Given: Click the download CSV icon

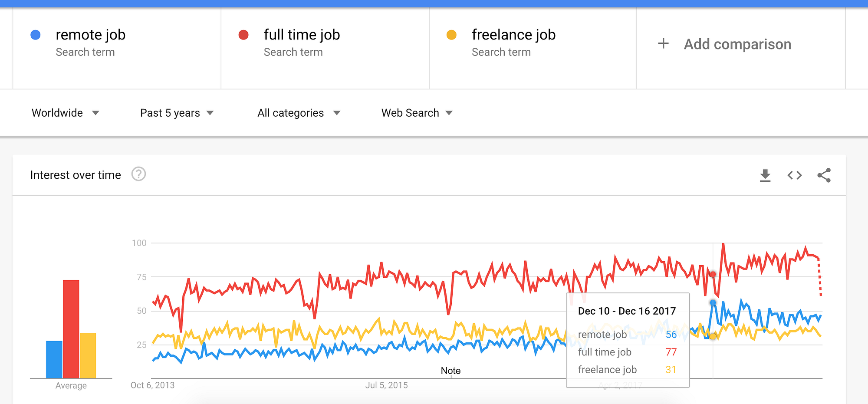Looking at the screenshot, I should [x=765, y=175].
